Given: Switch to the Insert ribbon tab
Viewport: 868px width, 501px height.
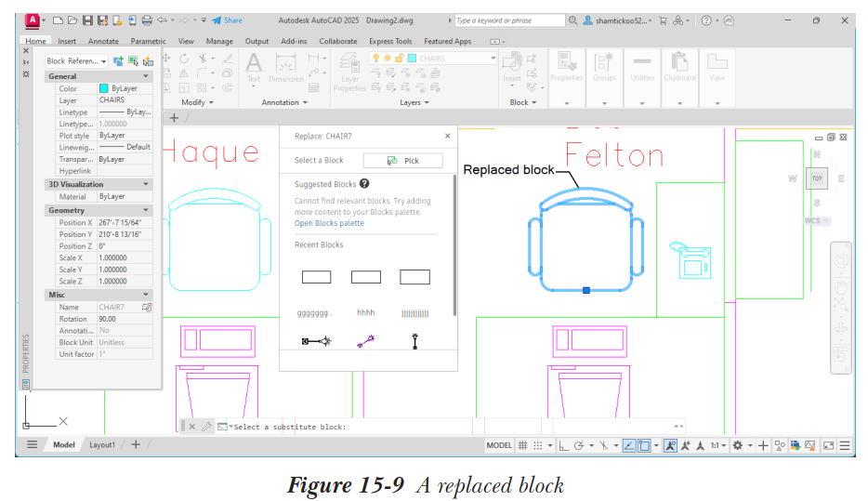Looking at the screenshot, I should point(67,41).
